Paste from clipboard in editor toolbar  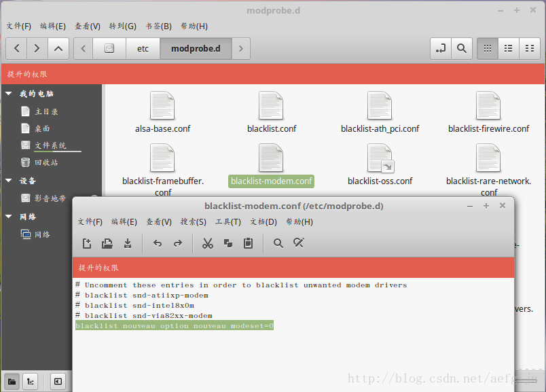pyautogui.click(x=248, y=243)
